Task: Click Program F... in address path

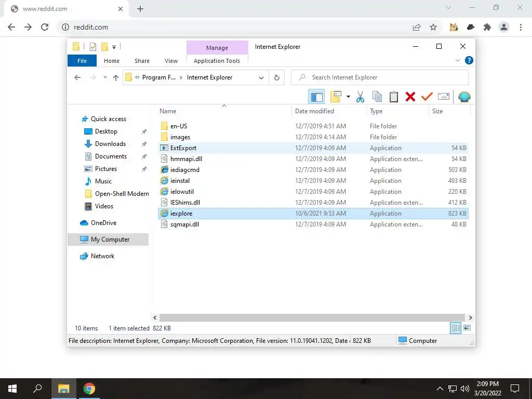Action: (159, 77)
